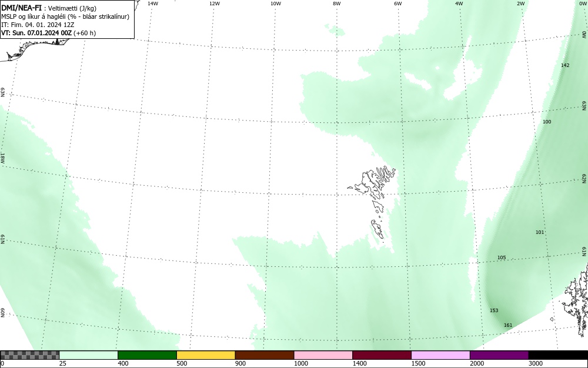The image size is (588, 368).
Task: Click the light green 25–400 legend swatch
Action: (89, 355)
